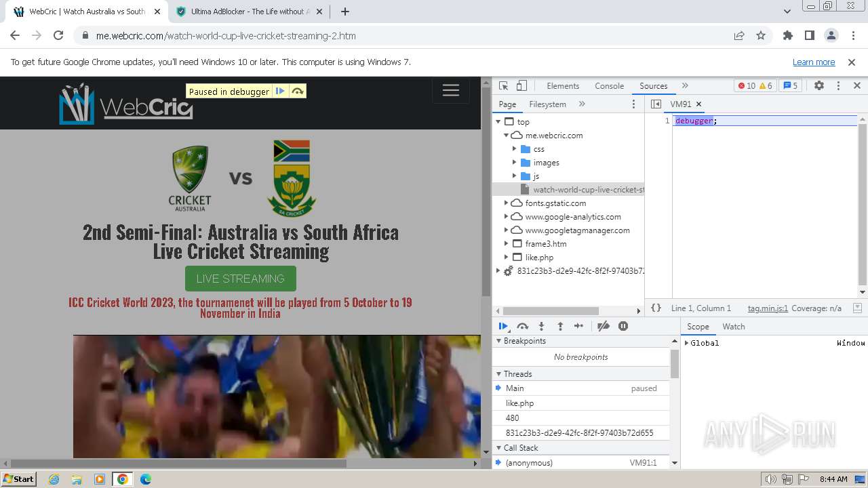868x488 pixels.
Task: Select the like.php thread
Action: [x=581, y=403]
